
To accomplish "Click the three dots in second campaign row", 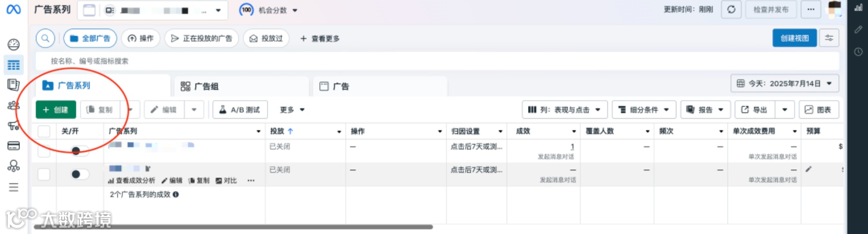I will point(251,180).
